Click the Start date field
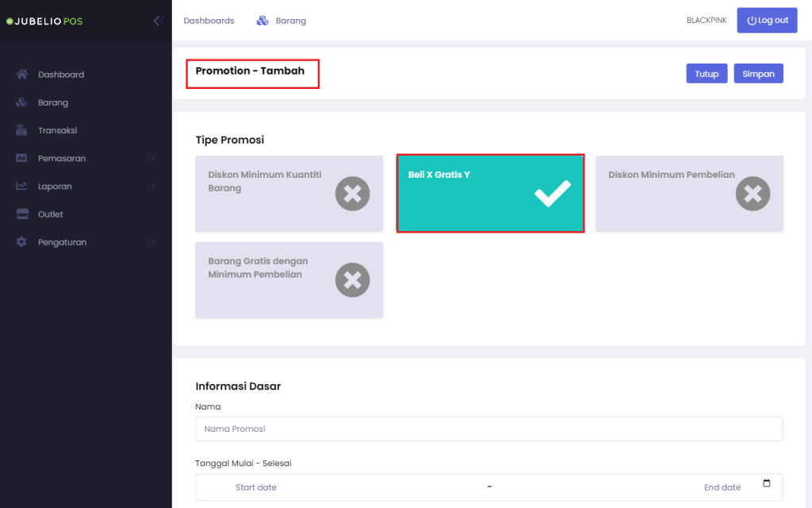Viewport: 812px width, 508px height. [256, 487]
